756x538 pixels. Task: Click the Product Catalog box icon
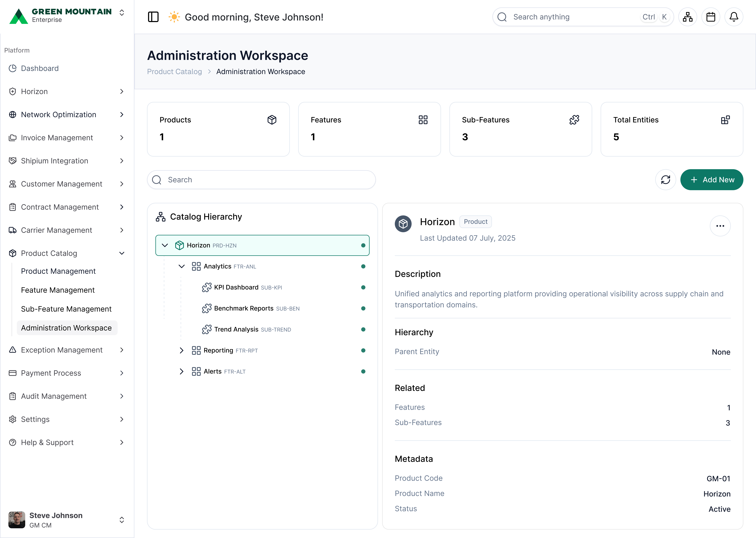pyautogui.click(x=13, y=253)
